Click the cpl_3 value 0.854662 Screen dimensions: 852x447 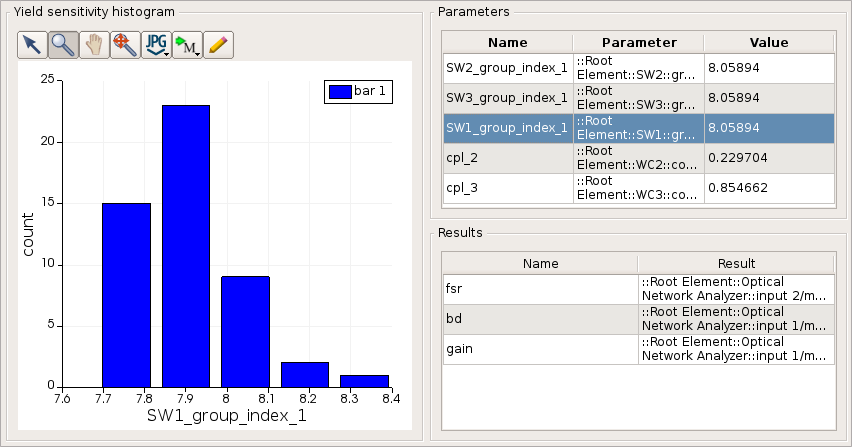point(737,188)
